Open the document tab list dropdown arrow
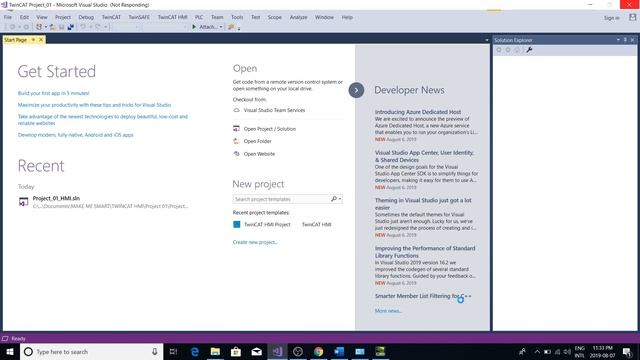640x360 pixels. (x=487, y=40)
